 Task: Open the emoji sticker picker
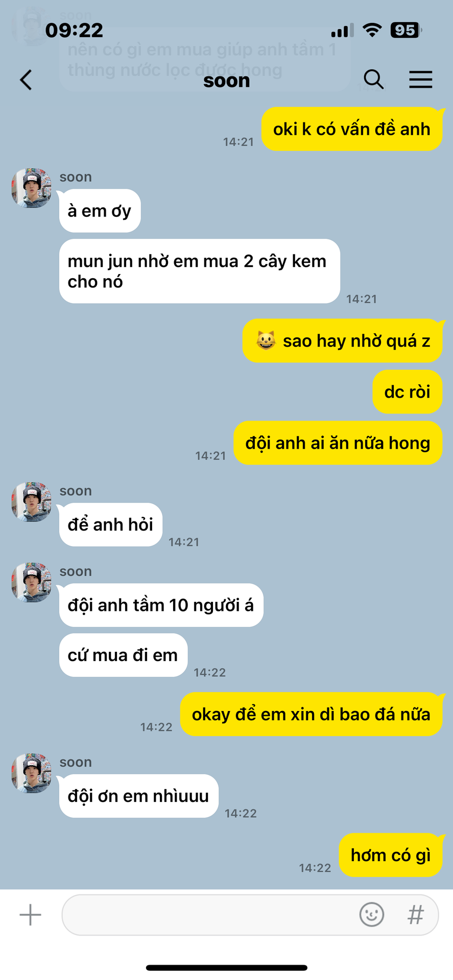[x=372, y=914]
